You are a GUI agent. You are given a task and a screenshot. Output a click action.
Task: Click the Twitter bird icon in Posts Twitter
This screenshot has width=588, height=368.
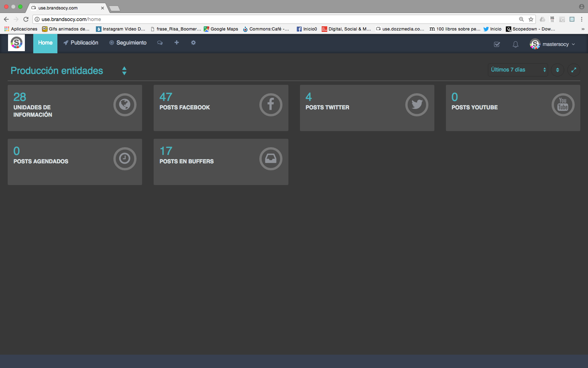pyautogui.click(x=416, y=104)
